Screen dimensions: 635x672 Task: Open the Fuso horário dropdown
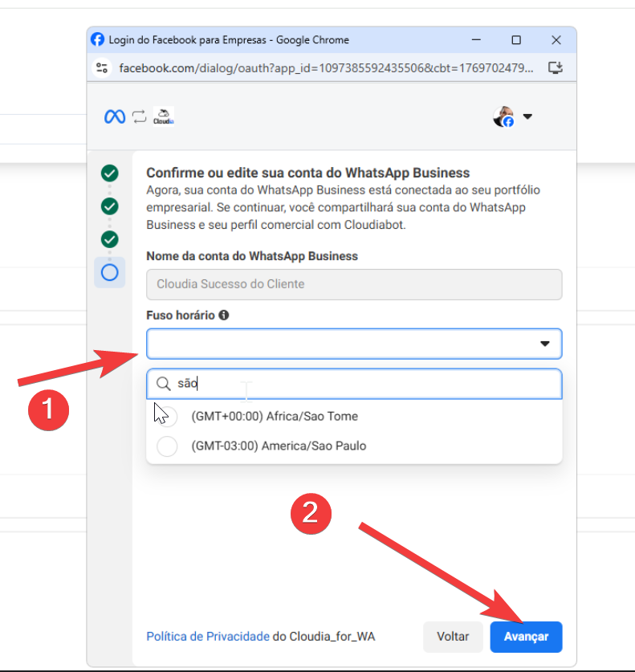click(x=354, y=344)
